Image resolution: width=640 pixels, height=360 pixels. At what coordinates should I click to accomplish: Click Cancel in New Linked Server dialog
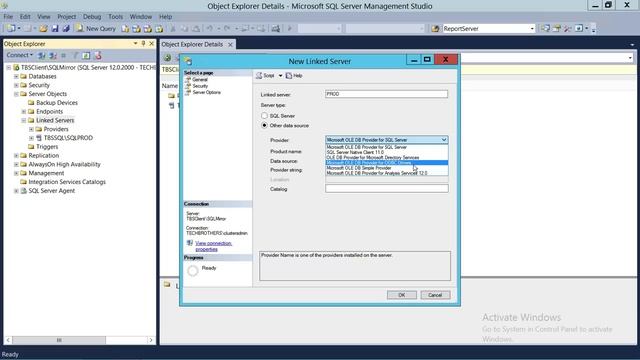coord(435,295)
